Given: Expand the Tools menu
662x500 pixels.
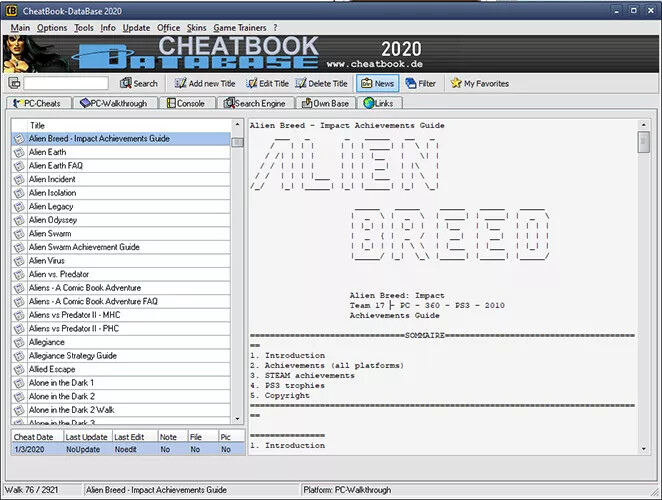Looking at the screenshot, I should click(84, 28).
